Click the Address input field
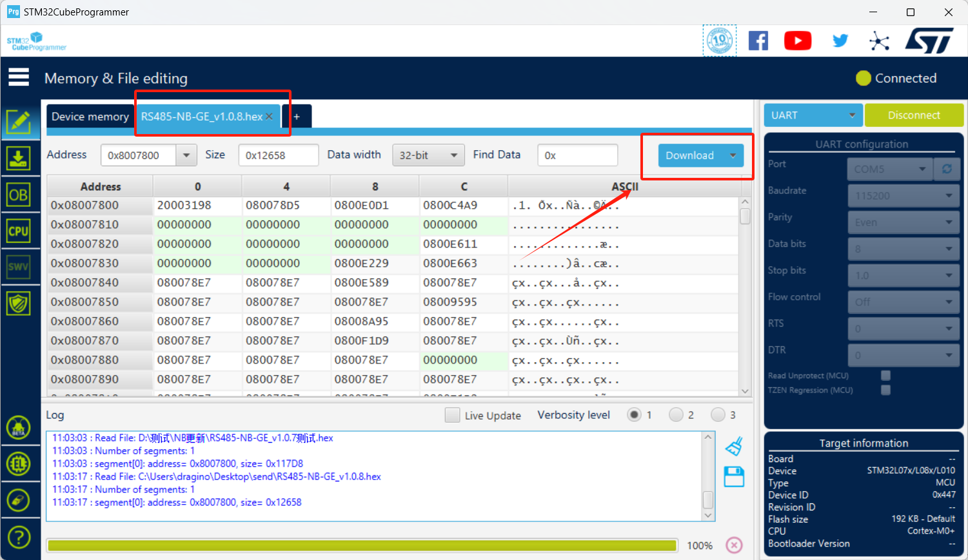 click(x=139, y=155)
